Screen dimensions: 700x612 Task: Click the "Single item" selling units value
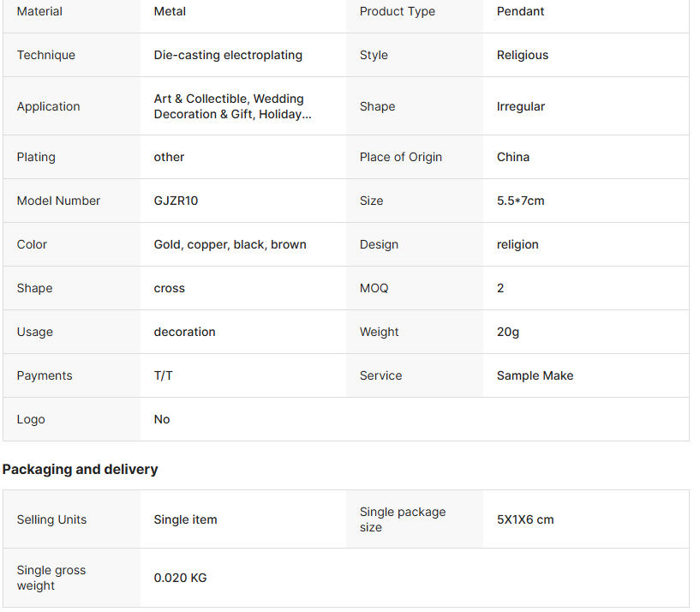[185, 519]
